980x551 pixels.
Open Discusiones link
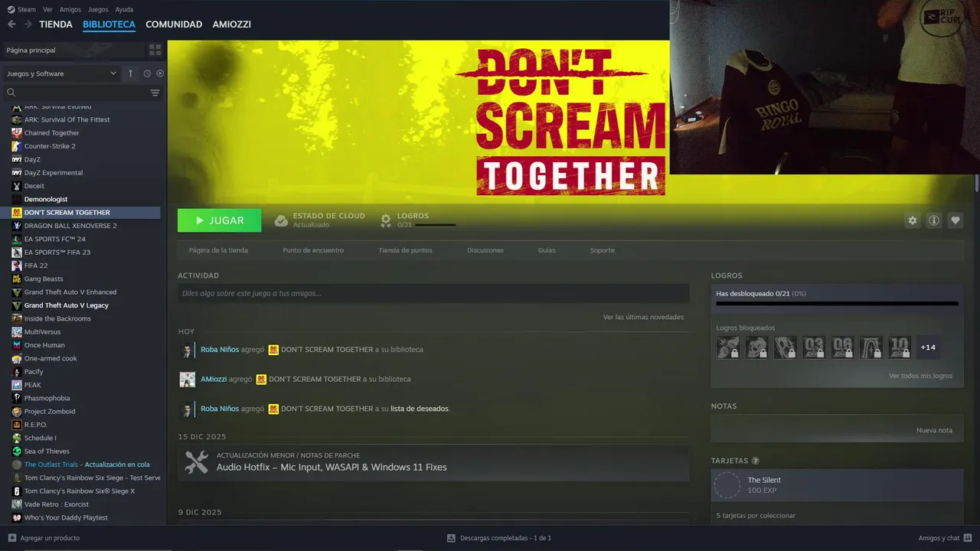pyautogui.click(x=485, y=250)
